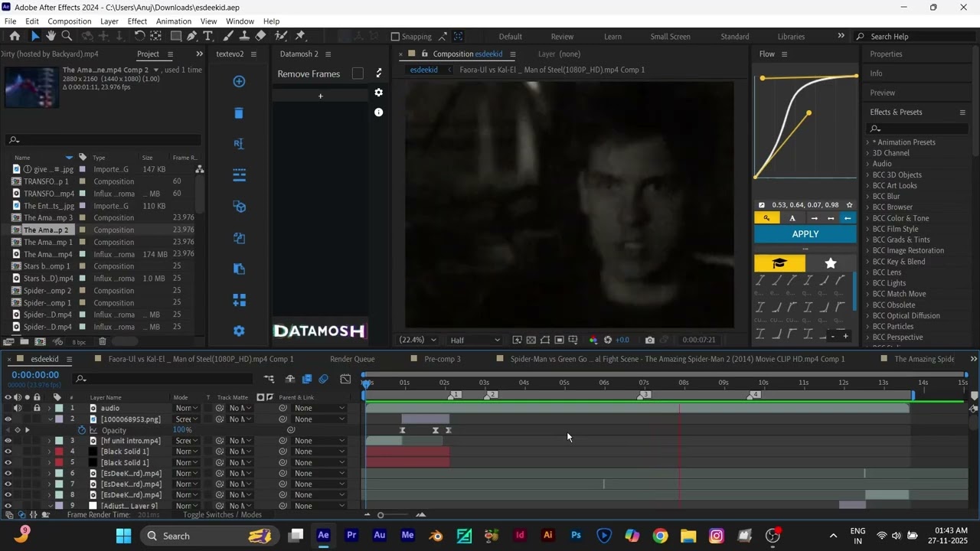Open the Edit menu
The width and height of the screenshot is (980, 551).
tap(32, 21)
